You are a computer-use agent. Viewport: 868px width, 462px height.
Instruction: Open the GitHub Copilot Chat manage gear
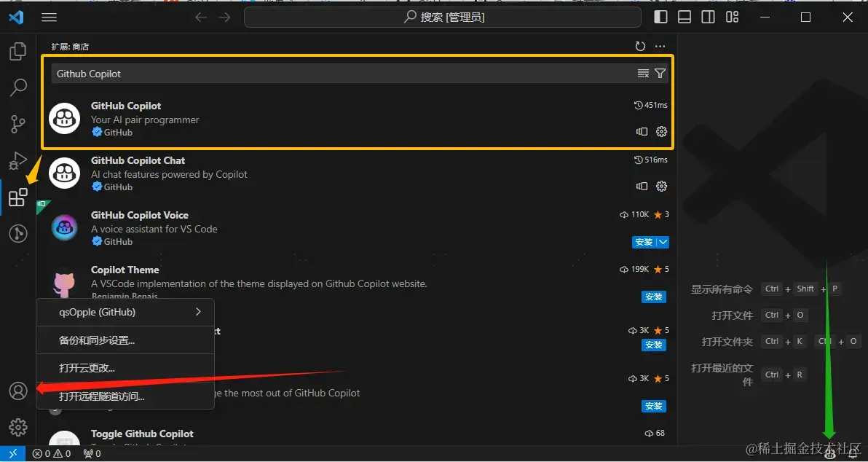[x=661, y=186]
